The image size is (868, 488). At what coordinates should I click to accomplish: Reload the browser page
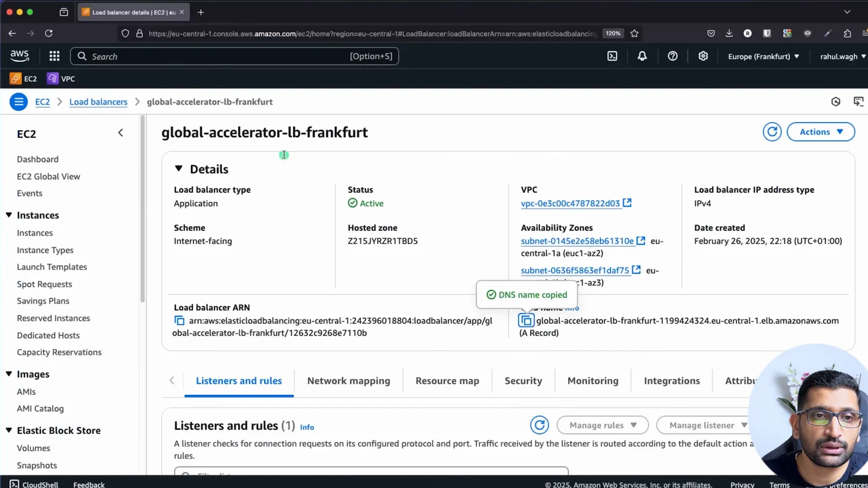(x=49, y=34)
